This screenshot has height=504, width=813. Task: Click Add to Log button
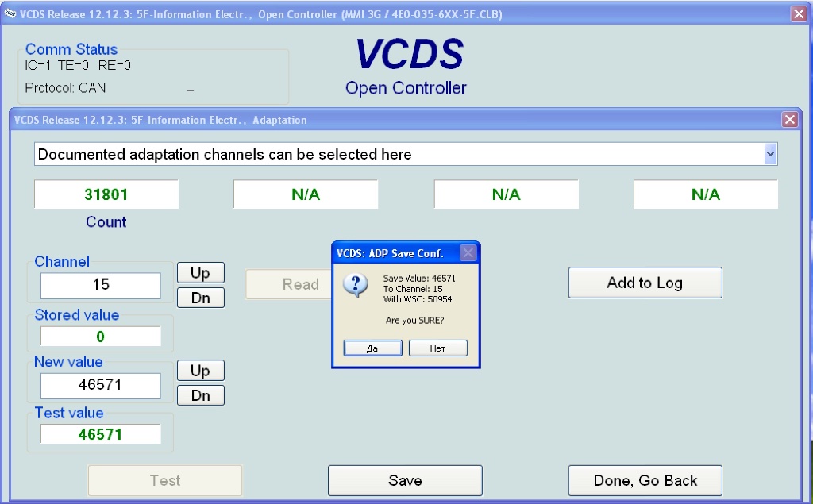point(645,283)
